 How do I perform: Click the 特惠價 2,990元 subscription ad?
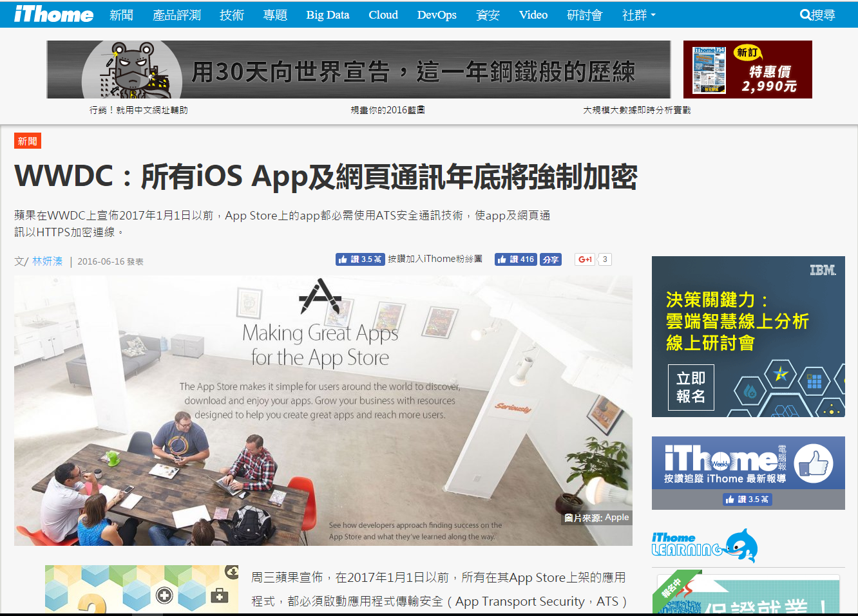(747, 70)
